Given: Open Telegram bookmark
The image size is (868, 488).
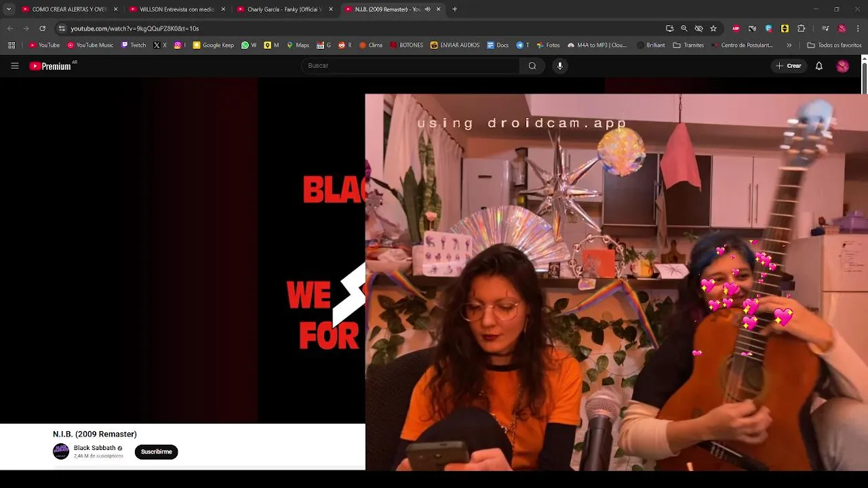Looking at the screenshot, I should click(x=522, y=45).
